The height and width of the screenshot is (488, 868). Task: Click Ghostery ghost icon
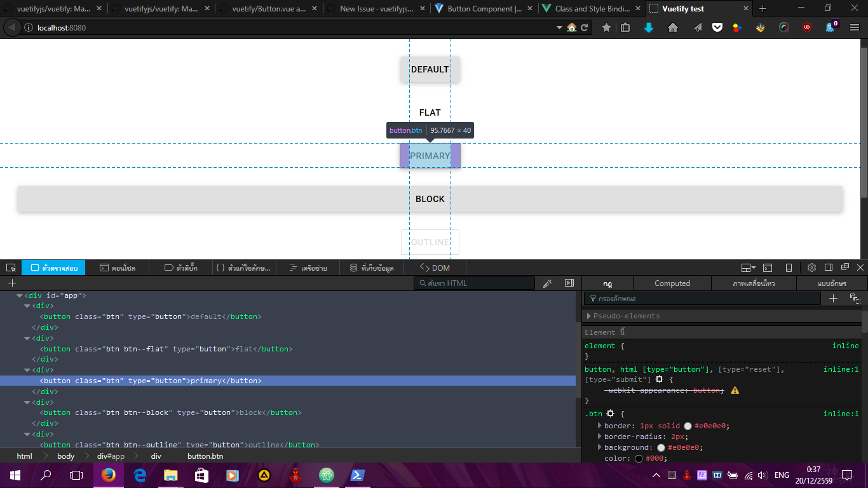831,27
